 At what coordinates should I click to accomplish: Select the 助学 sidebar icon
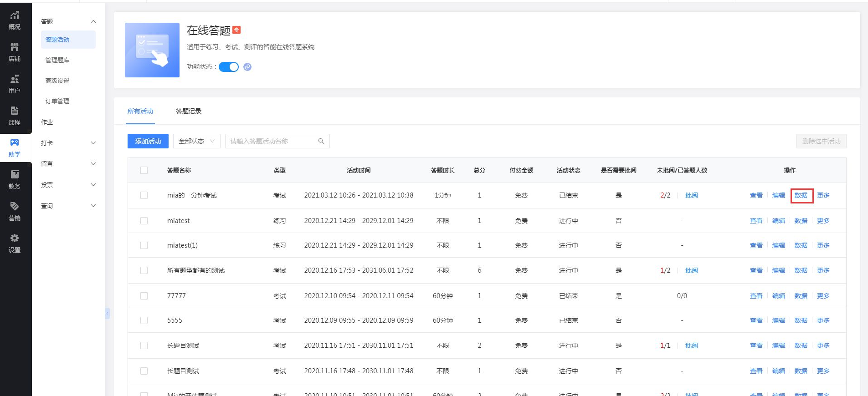coord(15,147)
